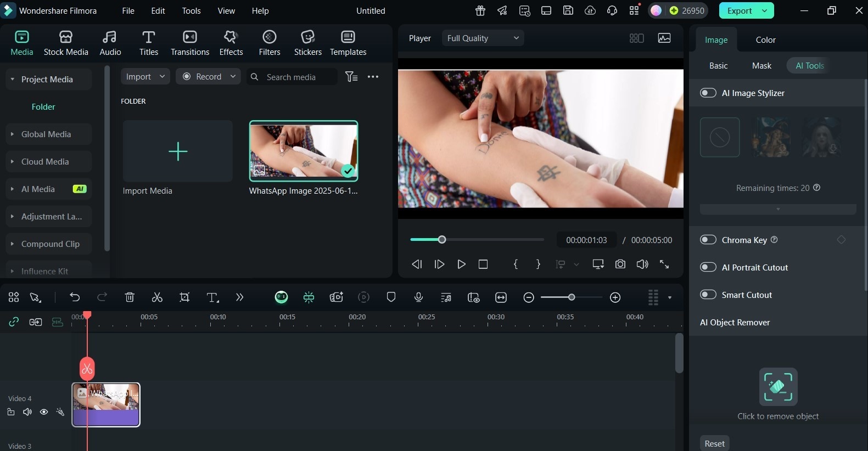The width and height of the screenshot is (868, 451).
Task: Open the Filters panel
Action: (x=270, y=43)
